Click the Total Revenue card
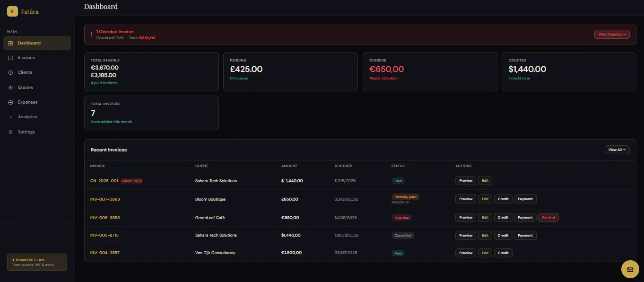 [151, 71]
